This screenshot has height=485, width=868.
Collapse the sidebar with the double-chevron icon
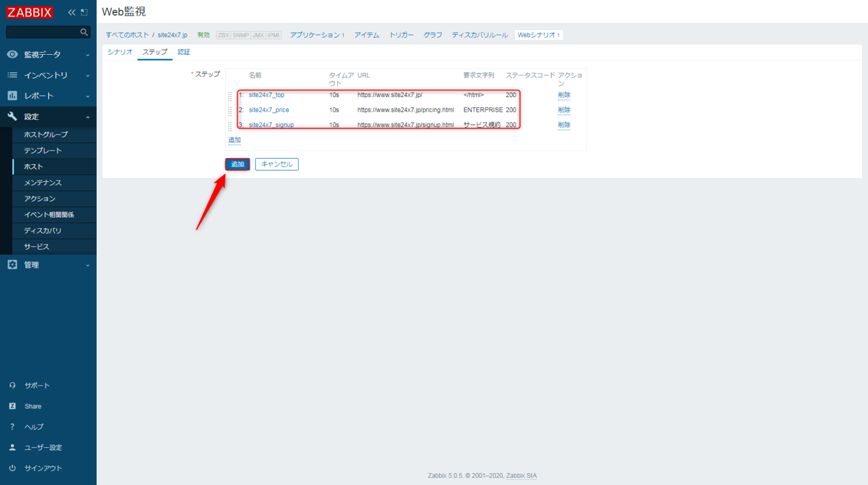pos(71,11)
